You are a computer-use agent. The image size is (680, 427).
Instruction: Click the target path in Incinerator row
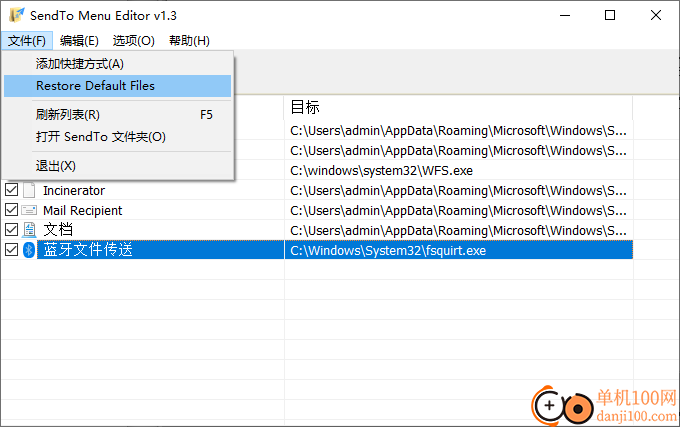[x=458, y=191]
